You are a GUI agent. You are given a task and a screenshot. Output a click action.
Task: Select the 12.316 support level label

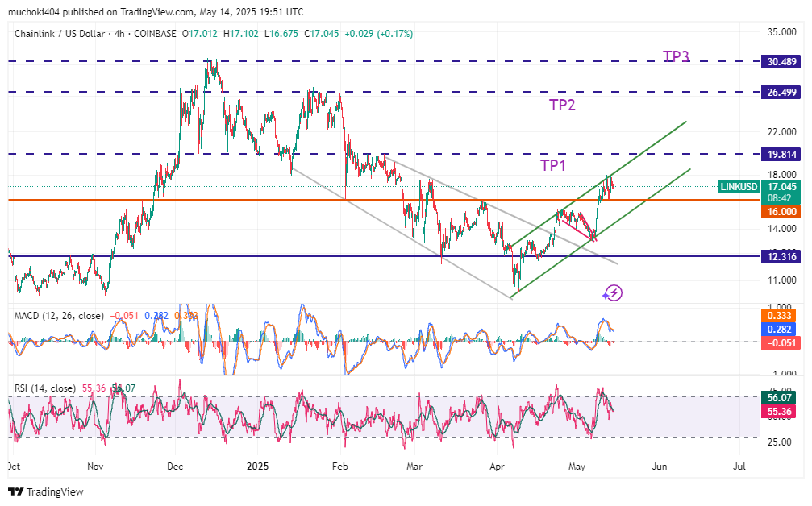click(x=781, y=256)
